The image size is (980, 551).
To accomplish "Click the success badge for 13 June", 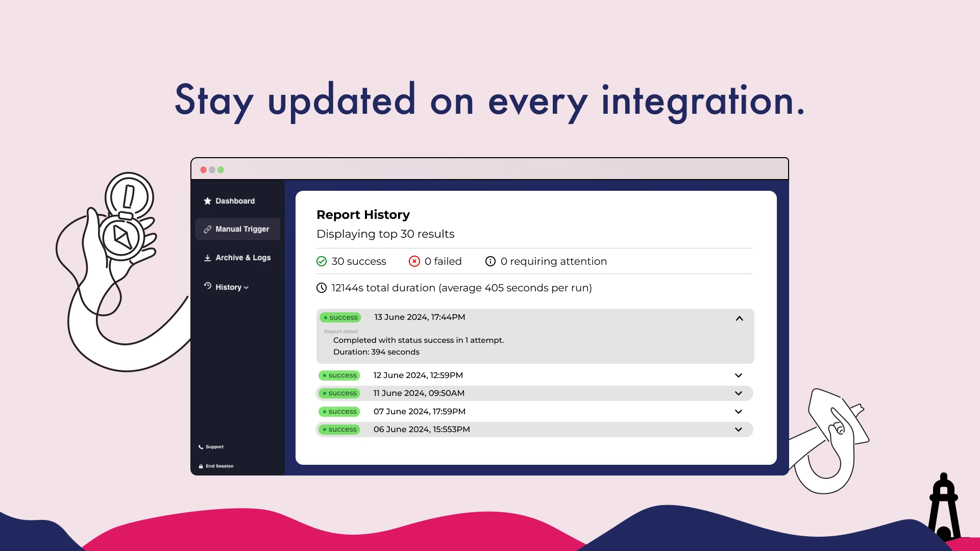I will point(340,318).
